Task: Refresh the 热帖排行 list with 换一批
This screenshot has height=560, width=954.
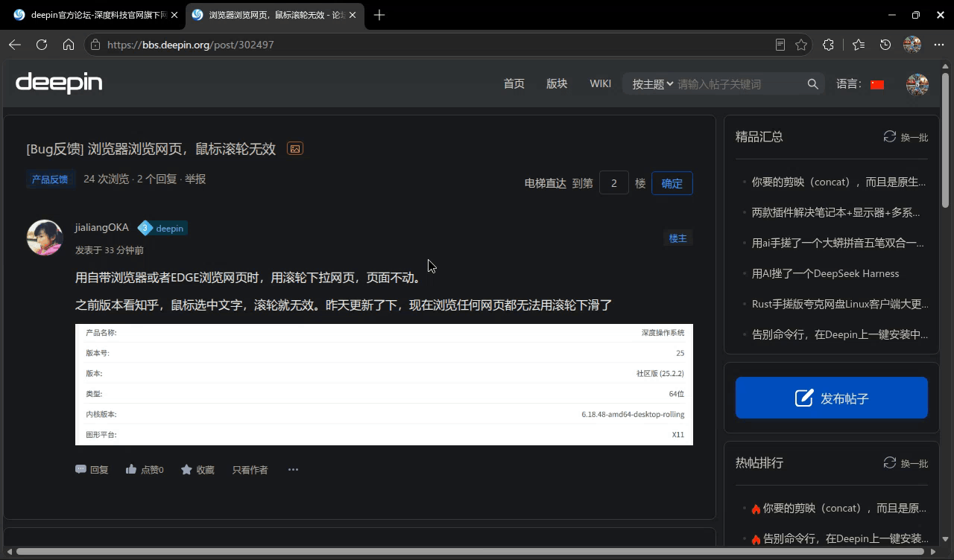Action: point(906,463)
